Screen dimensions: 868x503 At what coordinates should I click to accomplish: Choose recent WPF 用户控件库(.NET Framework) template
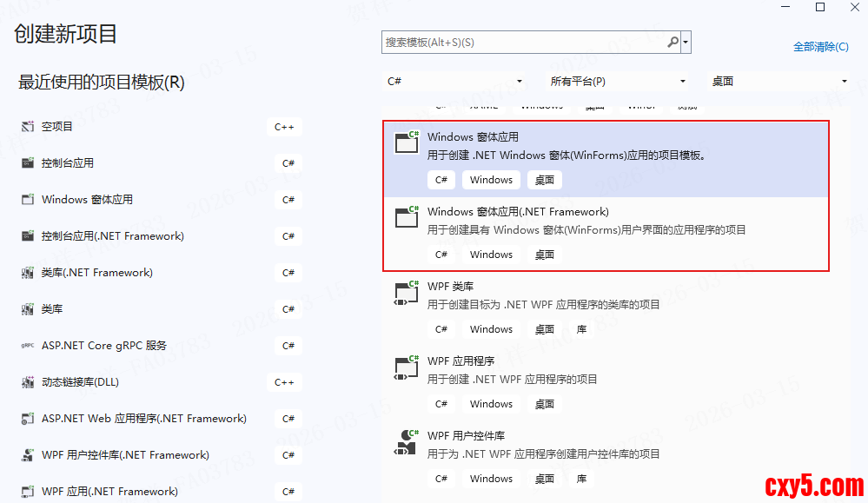pyautogui.click(x=161, y=455)
